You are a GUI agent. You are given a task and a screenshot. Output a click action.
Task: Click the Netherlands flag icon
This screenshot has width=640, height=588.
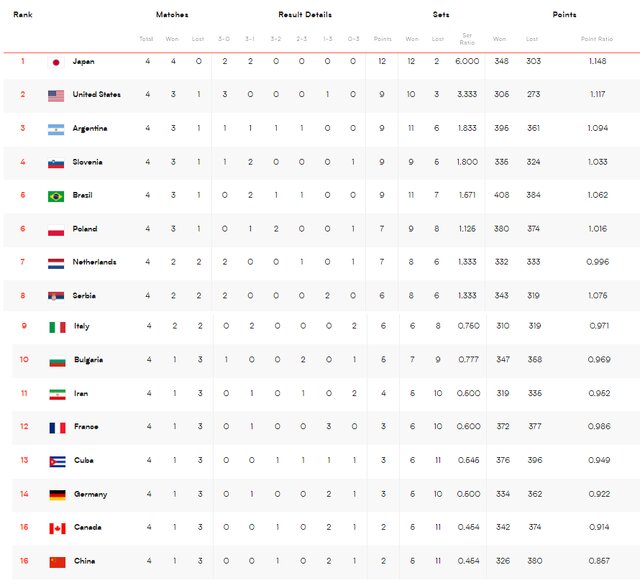(x=56, y=262)
